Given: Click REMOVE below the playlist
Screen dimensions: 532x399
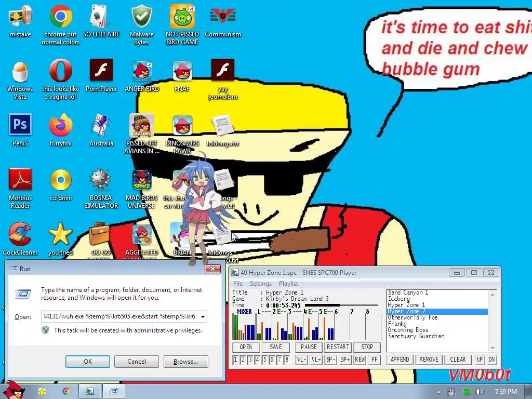Looking at the screenshot, I should tap(429, 360).
